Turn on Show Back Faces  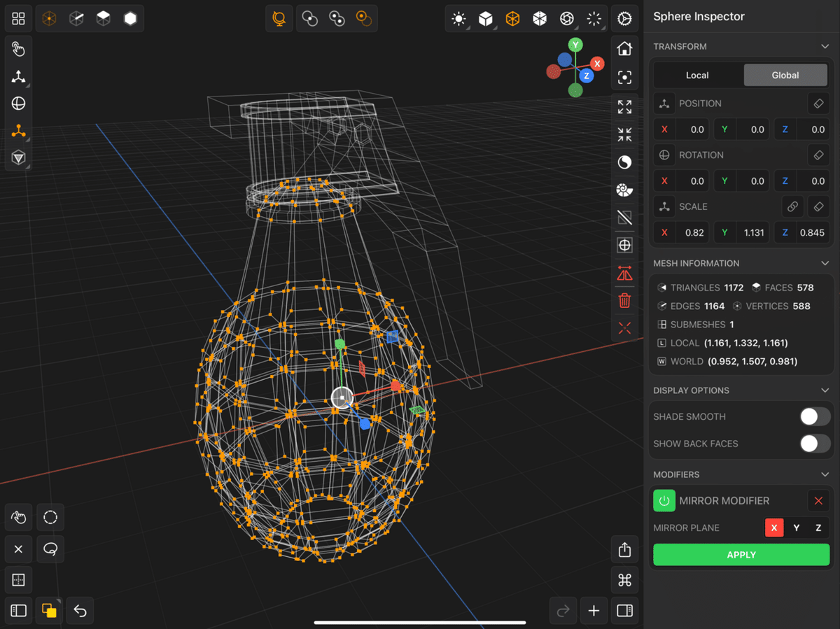pyautogui.click(x=814, y=443)
